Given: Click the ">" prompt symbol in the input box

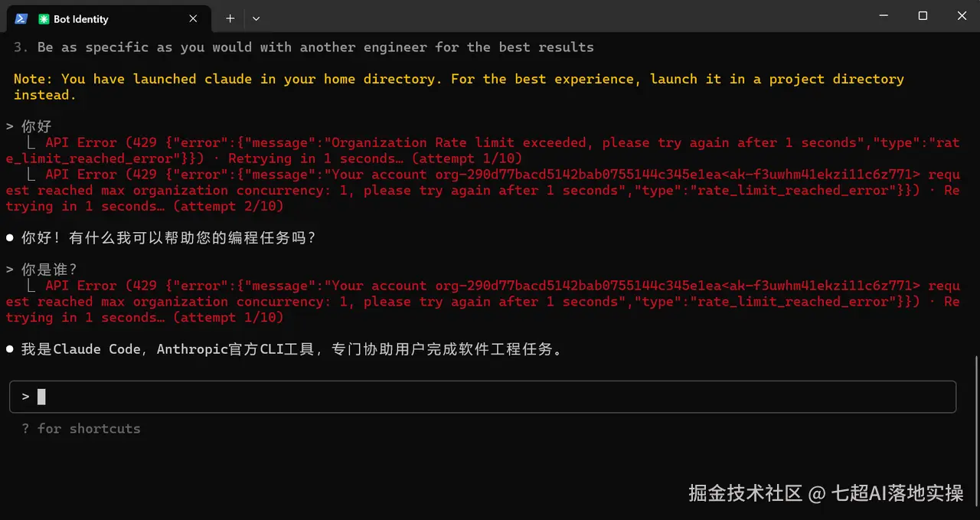Looking at the screenshot, I should (25, 397).
